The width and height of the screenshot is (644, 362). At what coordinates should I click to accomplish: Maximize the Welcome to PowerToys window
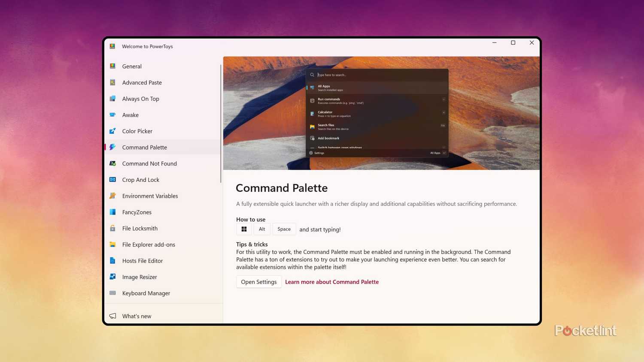pyautogui.click(x=513, y=42)
